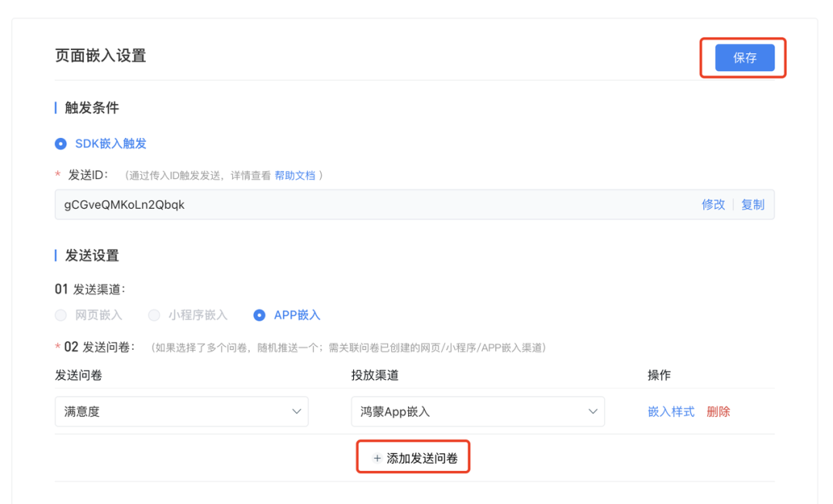Select the SDK嵌入触发 radio button

click(61, 144)
